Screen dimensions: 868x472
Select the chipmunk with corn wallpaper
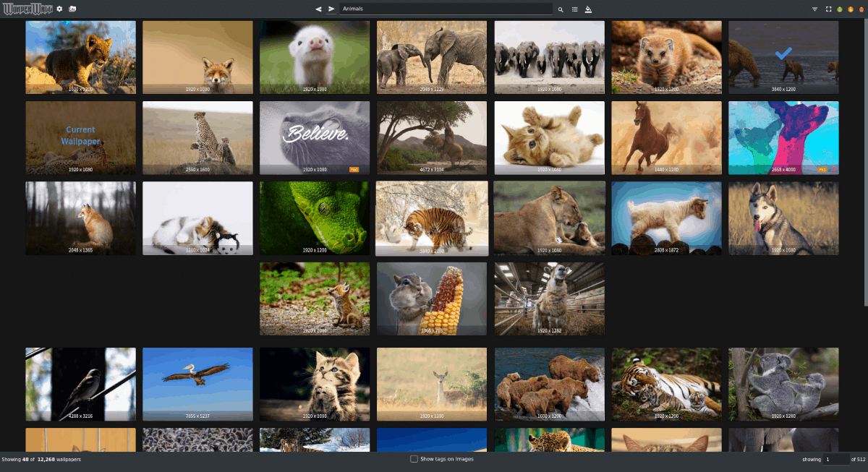(x=432, y=299)
